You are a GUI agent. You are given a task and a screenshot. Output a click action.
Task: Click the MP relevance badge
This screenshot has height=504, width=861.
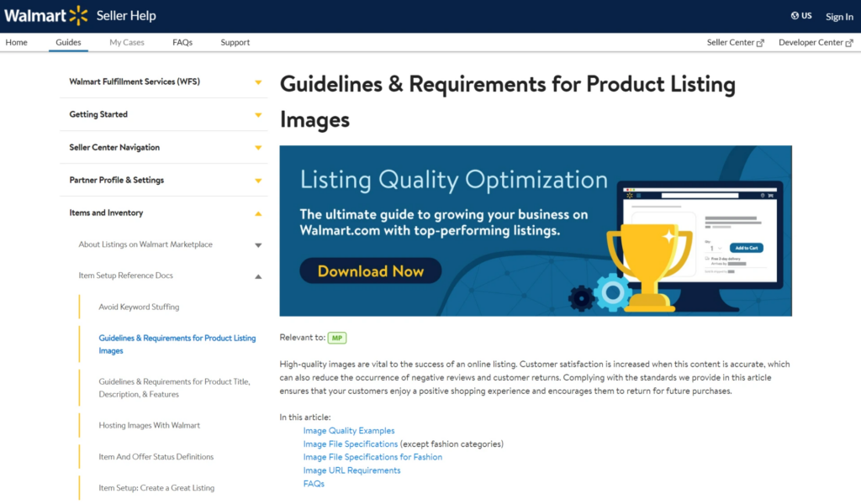click(x=336, y=337)
